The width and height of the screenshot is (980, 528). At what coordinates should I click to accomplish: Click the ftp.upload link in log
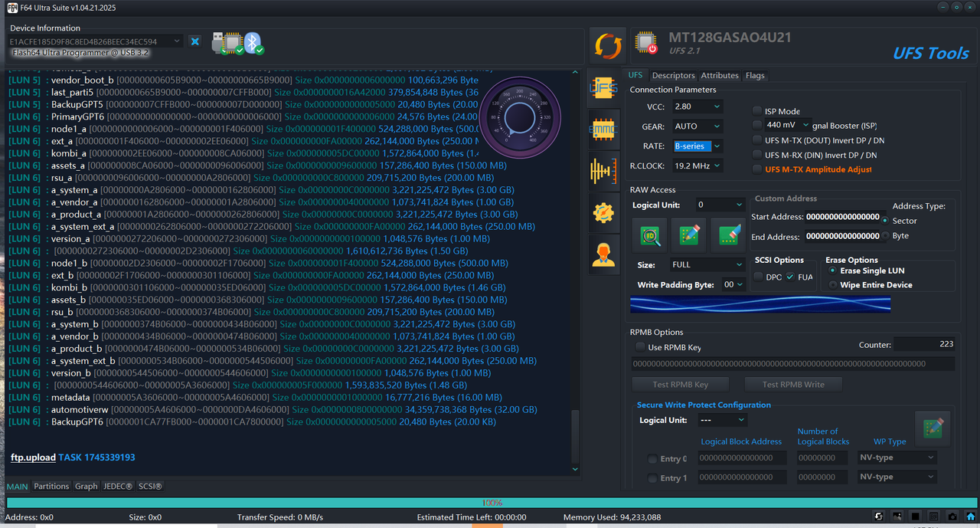click(x=33, y=457)
